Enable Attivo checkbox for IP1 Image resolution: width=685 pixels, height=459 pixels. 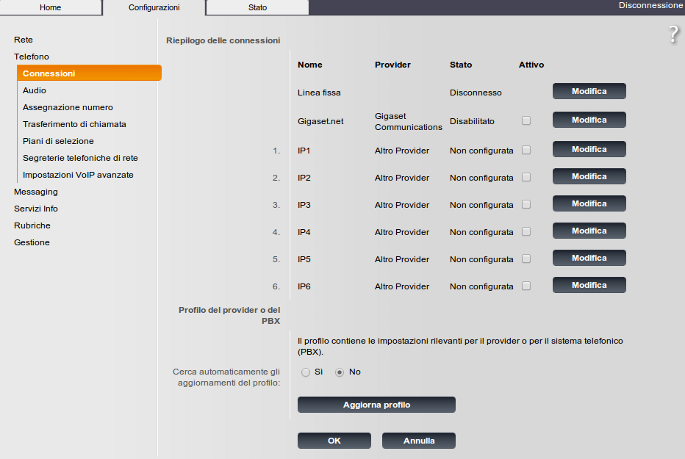526,150
